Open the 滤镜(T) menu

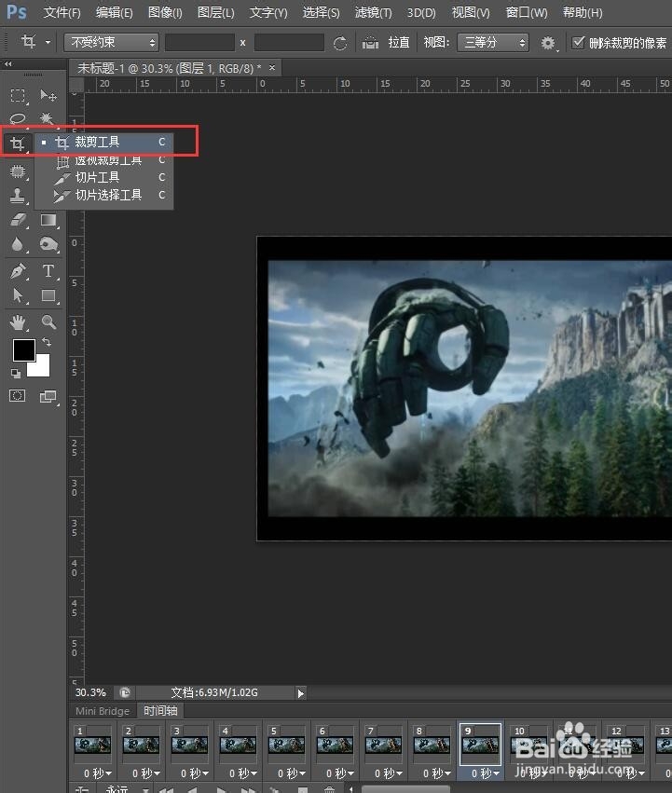[373, 13]
